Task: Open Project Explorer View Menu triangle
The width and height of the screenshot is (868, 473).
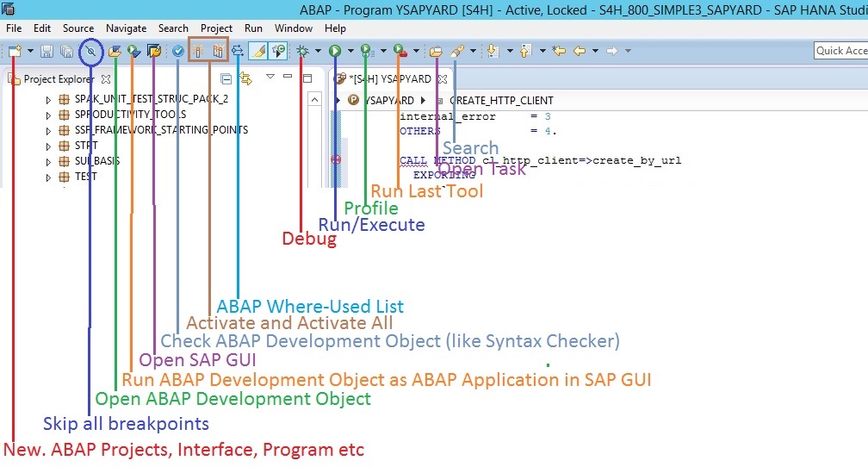Action: pyautogui.click(x=270, y=77)
